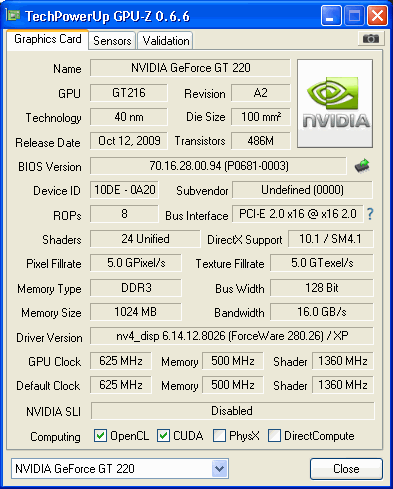This screenshot has height=489, width=393.
Task: Click the Bandwidth field 16.0 GB/s
Action: [x=322, y=312]
